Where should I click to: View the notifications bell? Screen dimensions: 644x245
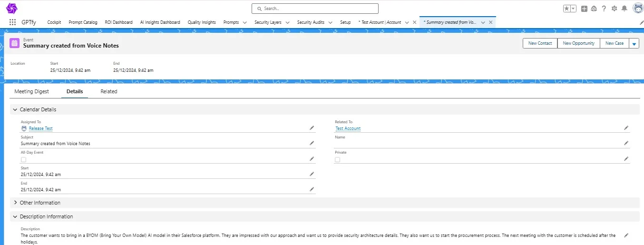tap(624, 9)
